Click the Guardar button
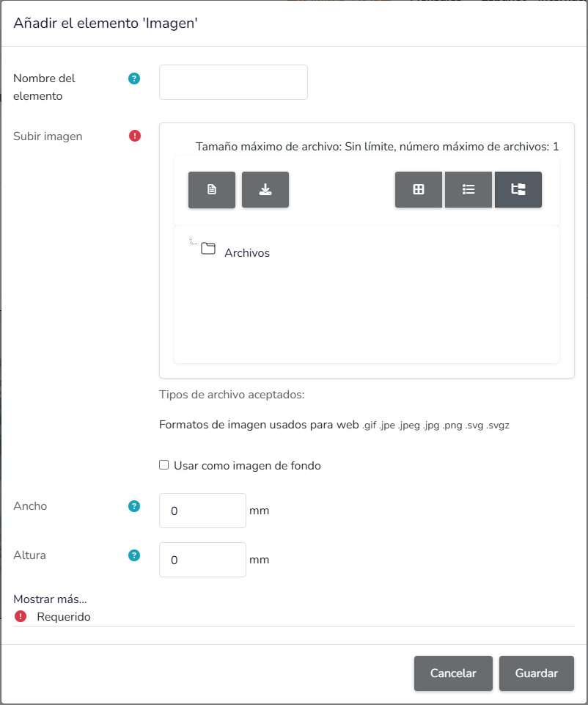 (537, 673)
